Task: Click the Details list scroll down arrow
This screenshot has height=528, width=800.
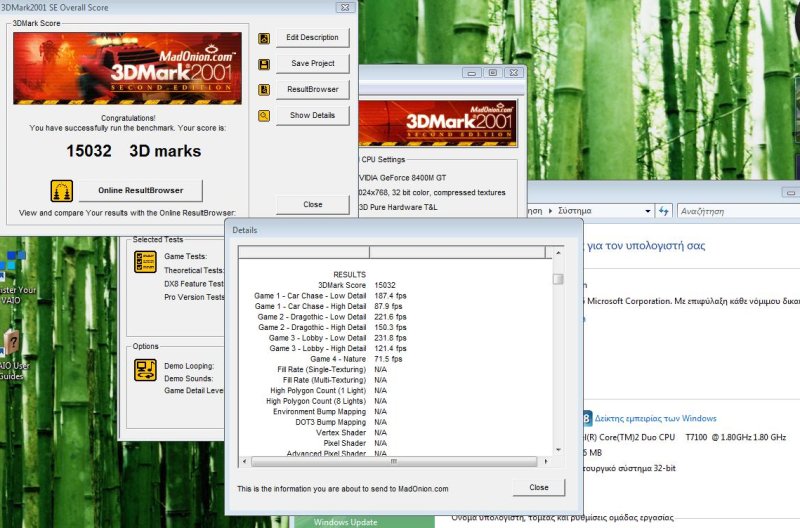Action: coord(558,450)
